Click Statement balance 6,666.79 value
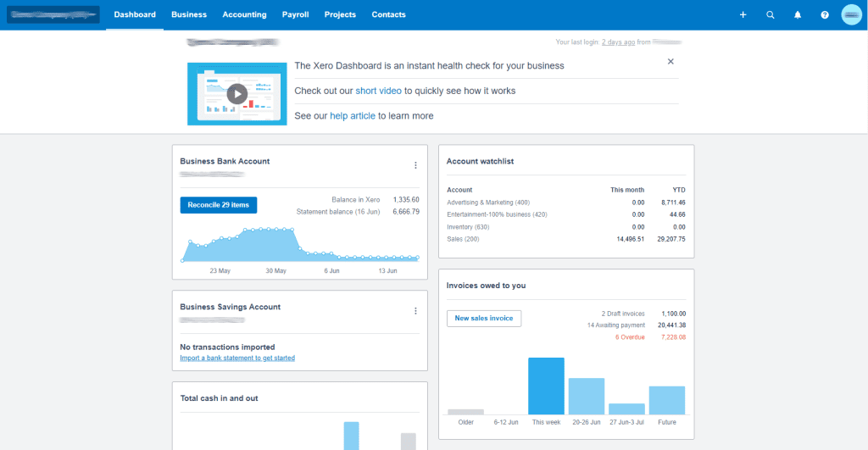868x450 pixels. click(x=406, y=212)
